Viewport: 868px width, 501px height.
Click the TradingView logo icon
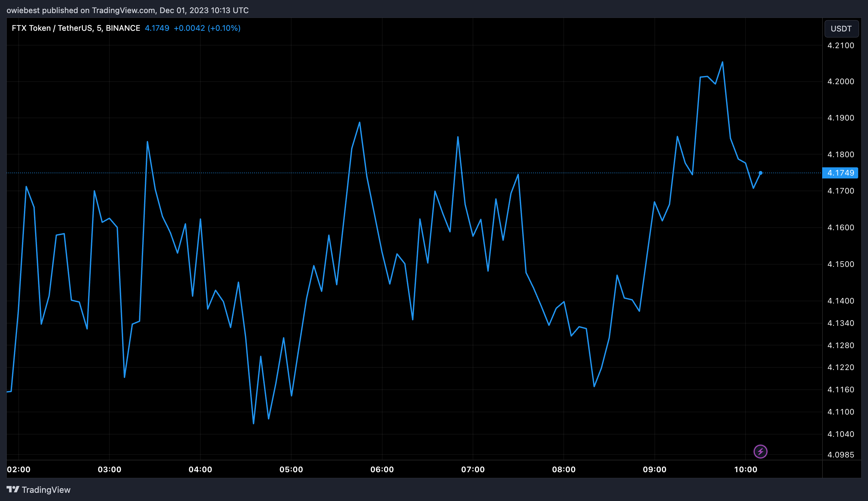tap(13, 489)
